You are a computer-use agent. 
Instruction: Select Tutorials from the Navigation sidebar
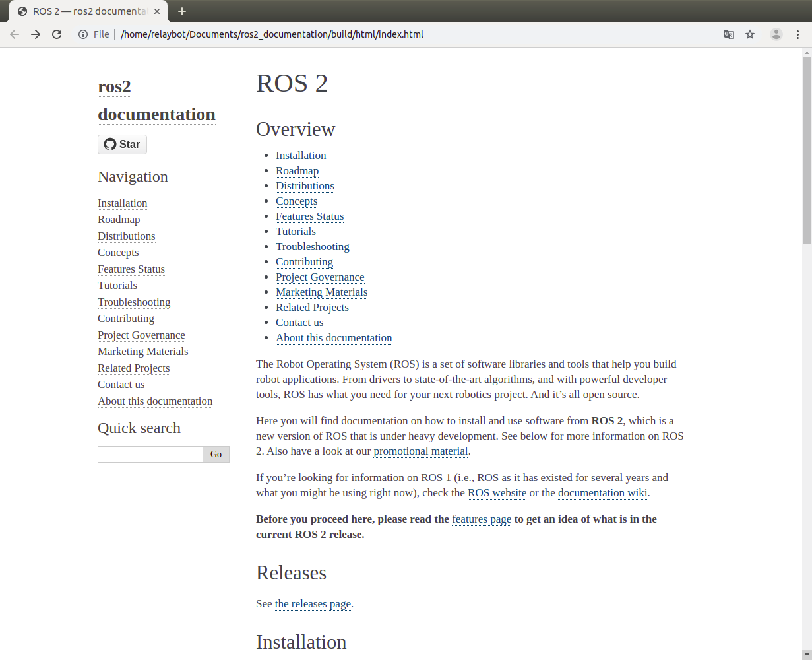click(x=117, y=285)
